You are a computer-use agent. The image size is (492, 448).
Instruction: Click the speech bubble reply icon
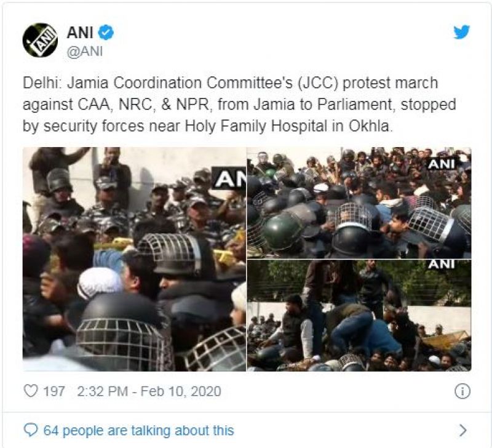(31, 430)
